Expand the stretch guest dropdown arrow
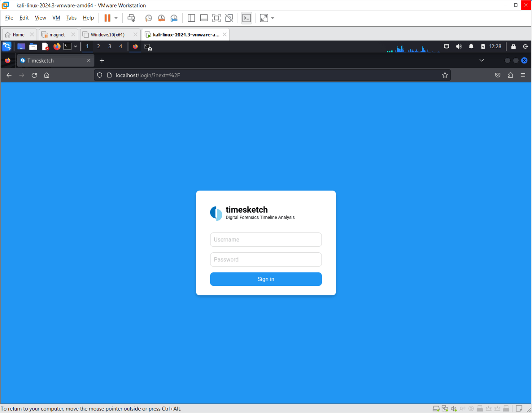The height and width of the screenshot is (413, 532). coord(272,18)
